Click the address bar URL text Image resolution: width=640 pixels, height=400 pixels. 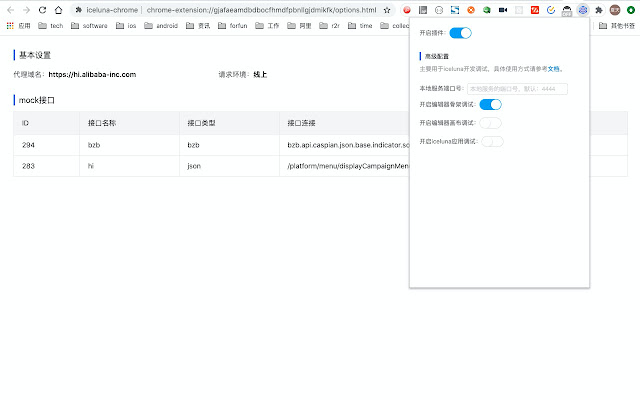point(261,10)
